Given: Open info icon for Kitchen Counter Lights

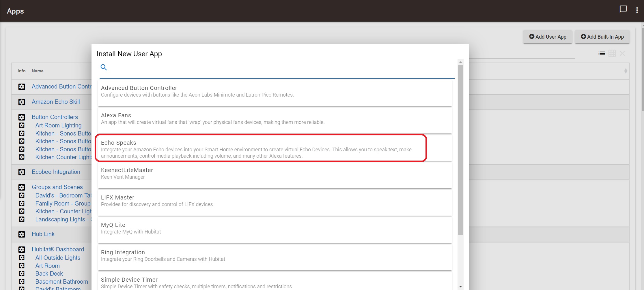Looking at the screenshot, I should coord(22,157).
